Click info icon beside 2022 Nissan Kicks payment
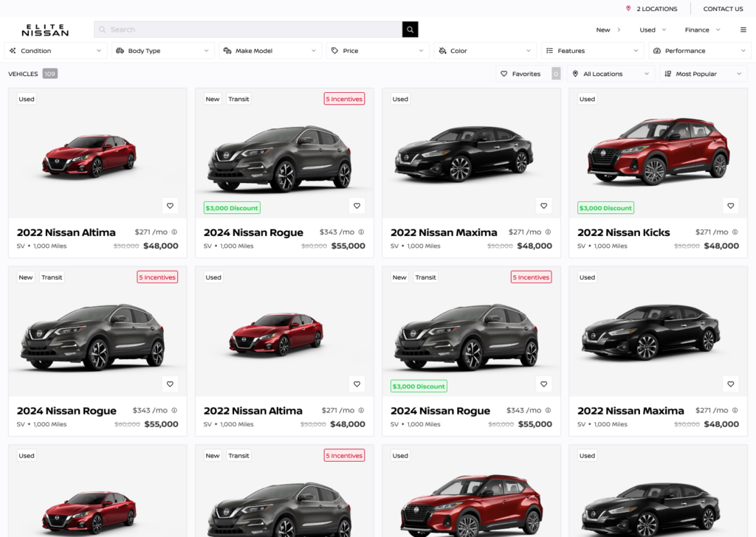 735,232
